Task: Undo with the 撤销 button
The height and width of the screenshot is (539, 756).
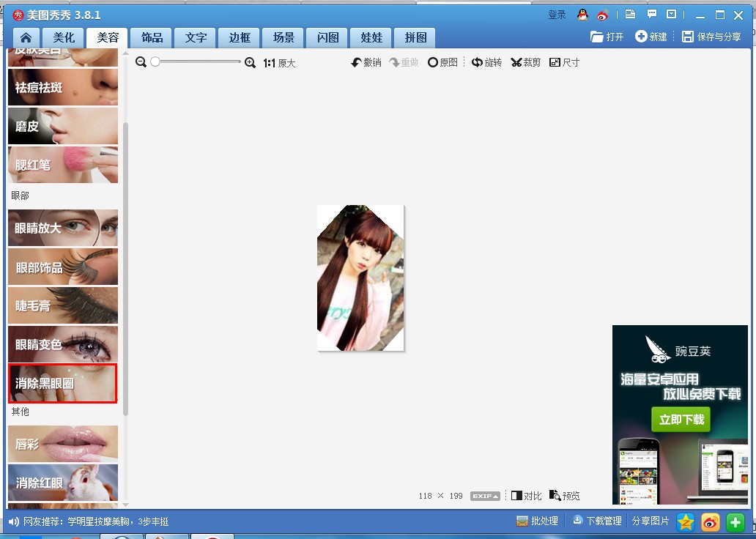Action: pos(366,63)
